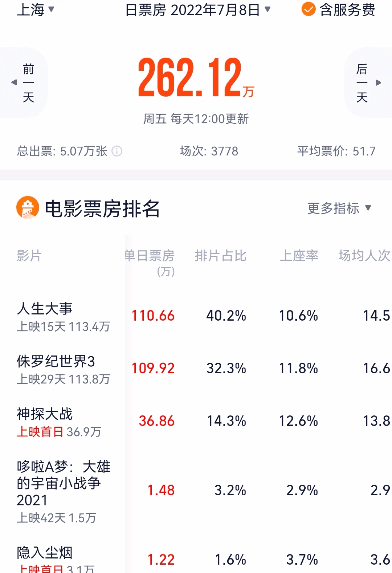Select the 排片占比 column header
Screen dimensions: 392x573
coord(220,256)
